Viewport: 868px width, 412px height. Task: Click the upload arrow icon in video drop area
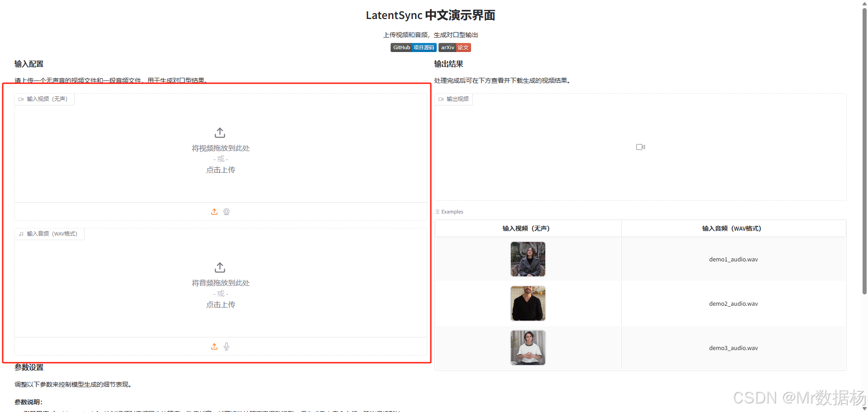pyautogui.click(x=220, y=133)
